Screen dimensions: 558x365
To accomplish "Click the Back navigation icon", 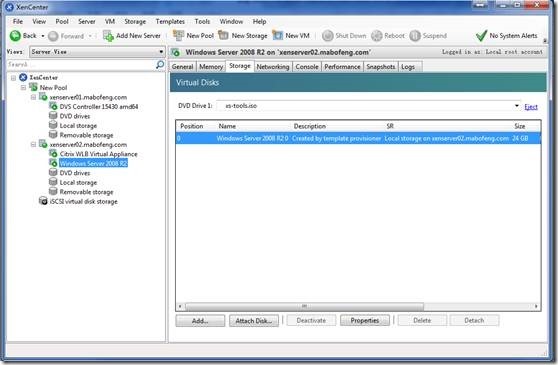I will coord(15,36).
